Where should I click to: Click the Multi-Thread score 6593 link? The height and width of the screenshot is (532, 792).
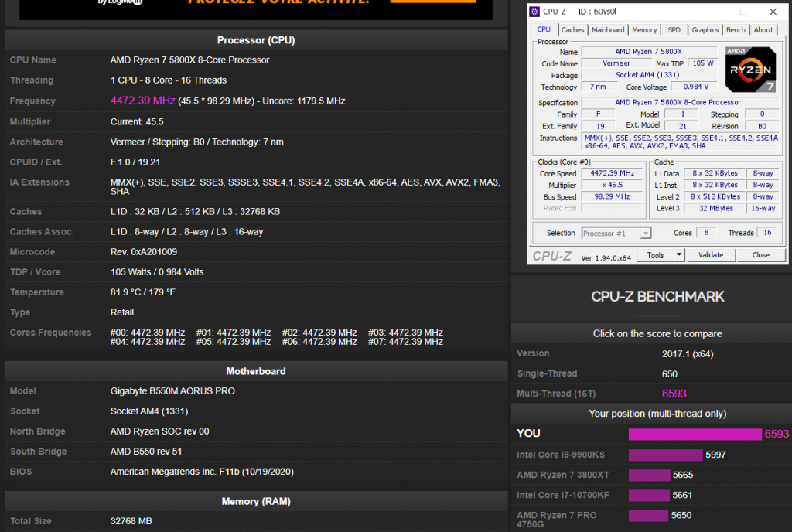(x=674, y=394)
